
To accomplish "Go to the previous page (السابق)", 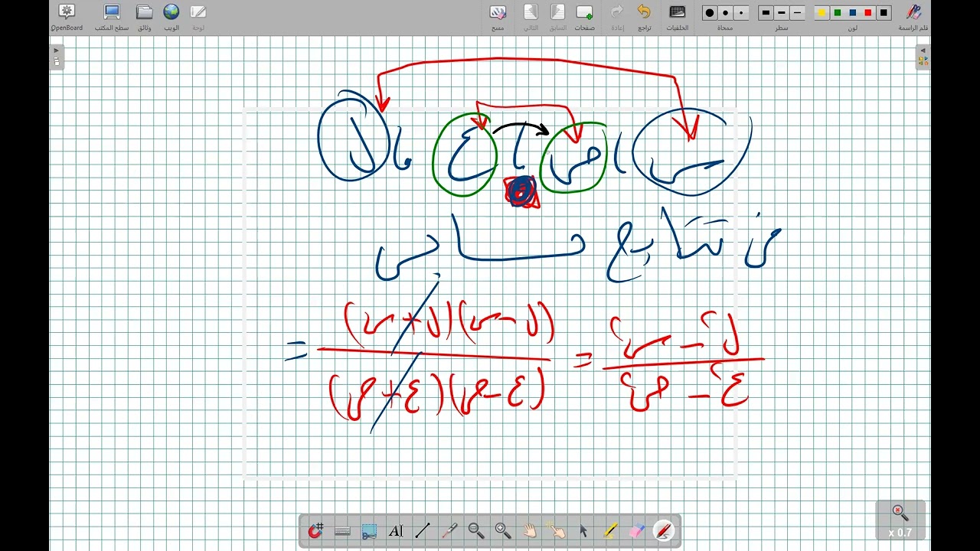I will coord(558,17).
